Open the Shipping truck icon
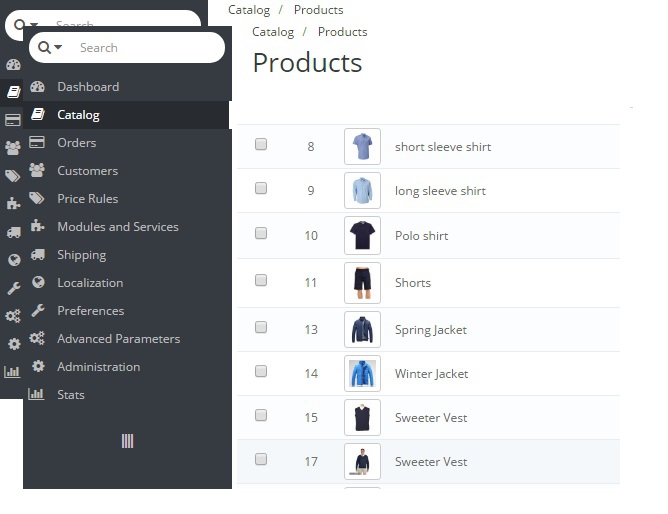668x514 pixels. [x=38, y=255]
